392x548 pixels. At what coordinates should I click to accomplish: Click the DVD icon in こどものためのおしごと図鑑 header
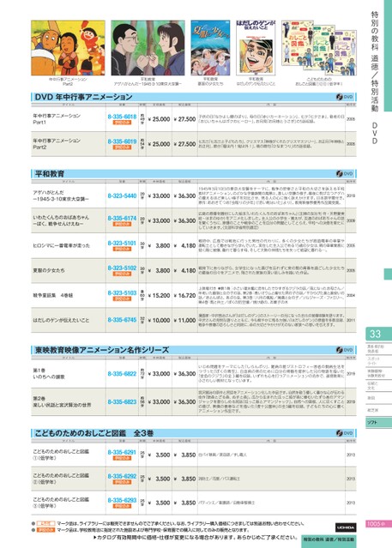pos(345,433)
